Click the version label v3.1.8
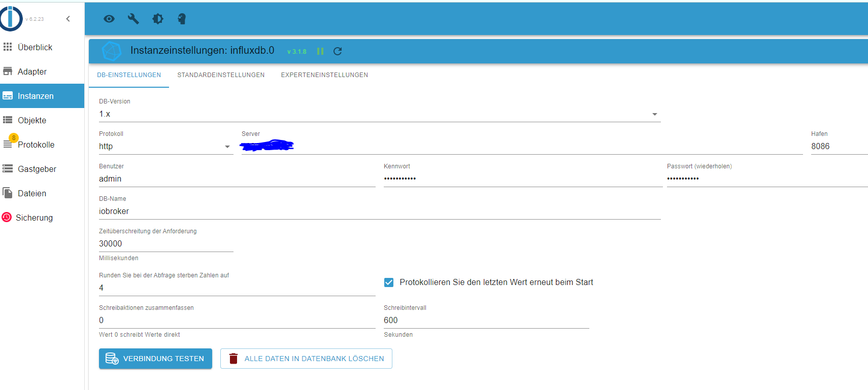 297,52
